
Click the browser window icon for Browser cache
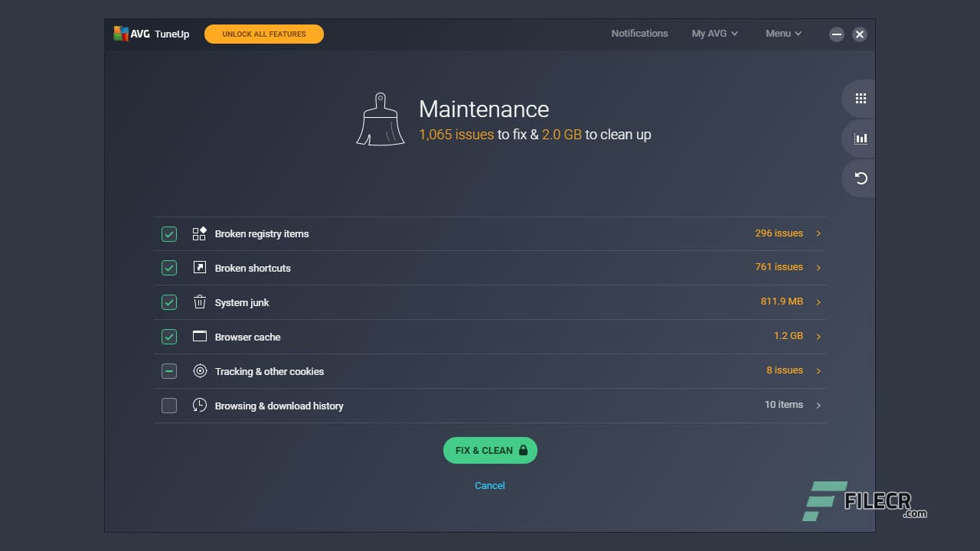(x=199, y=337)
